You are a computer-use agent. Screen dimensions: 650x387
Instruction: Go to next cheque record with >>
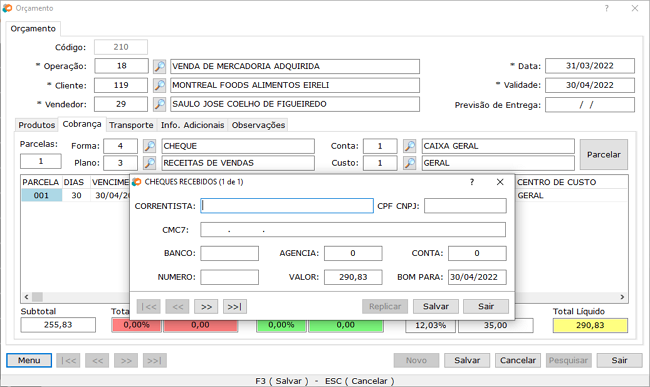click(x=206, y=307)
